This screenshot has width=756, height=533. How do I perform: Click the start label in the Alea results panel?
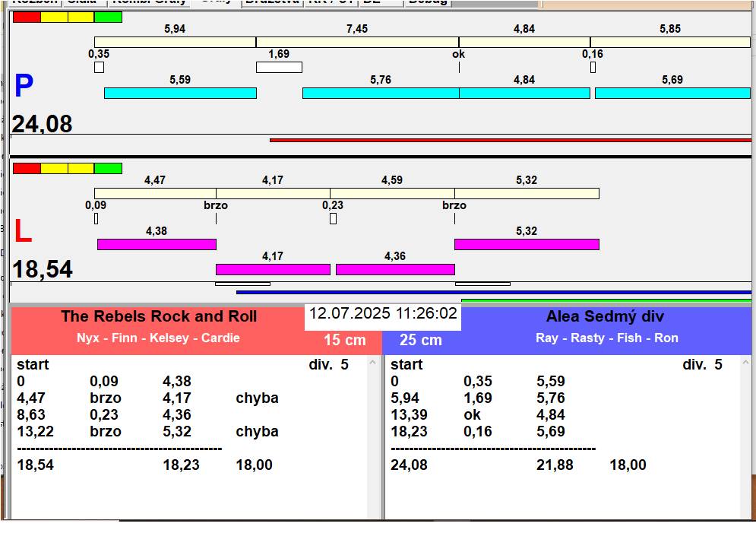pos(406,365)
